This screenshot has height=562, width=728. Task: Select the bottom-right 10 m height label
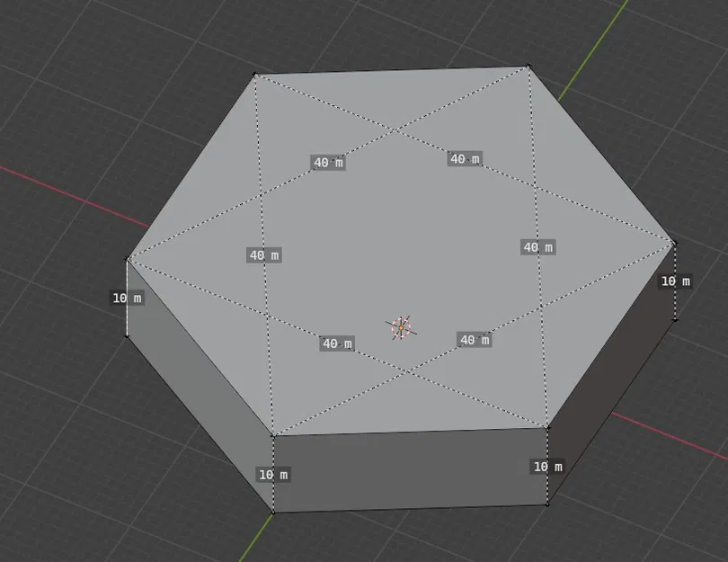(x=548, y=467)
